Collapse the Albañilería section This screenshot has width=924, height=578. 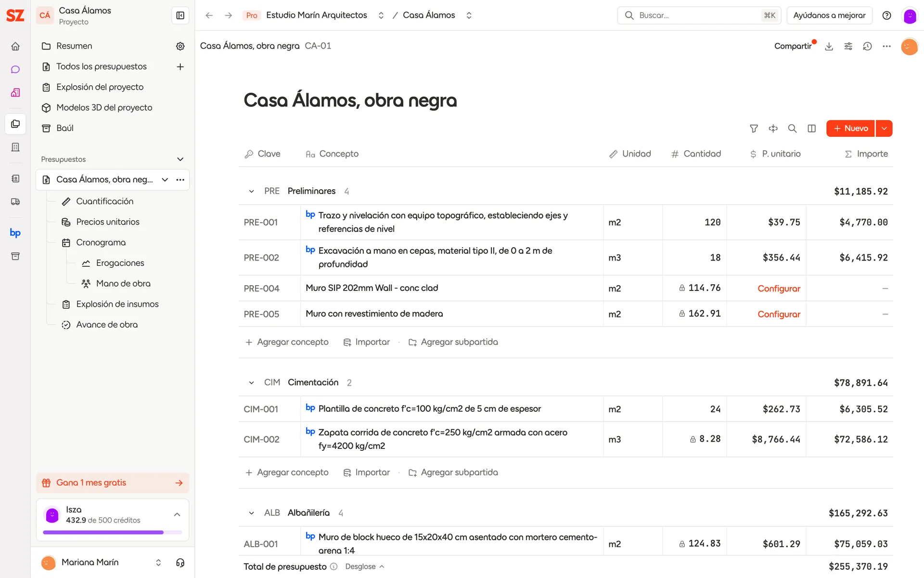tap(251, 513)
